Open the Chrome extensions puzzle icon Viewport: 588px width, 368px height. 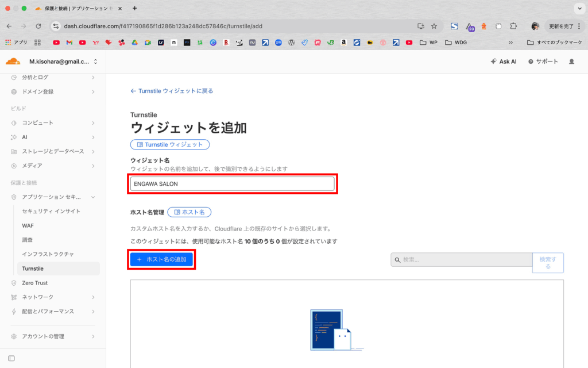(x=513, y=26)
